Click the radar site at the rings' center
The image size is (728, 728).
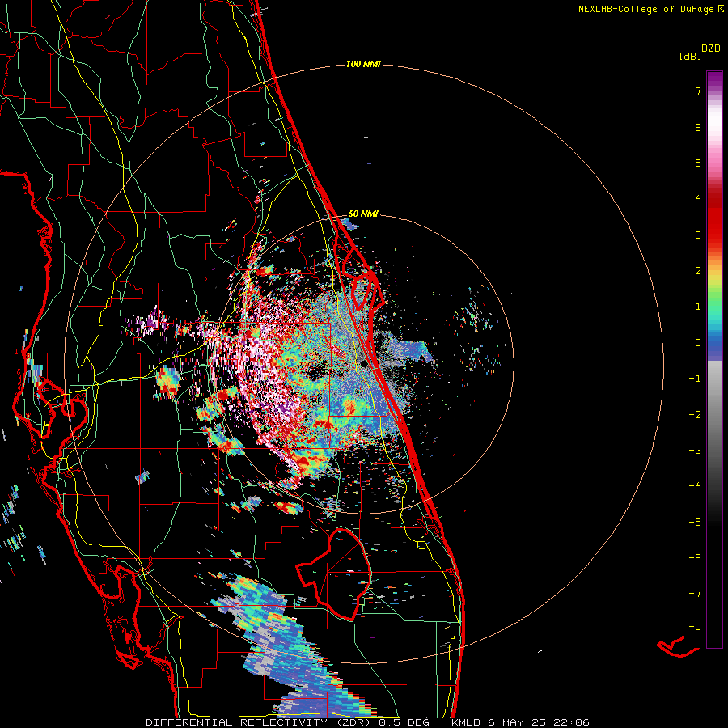pyautogui.click(x=363, y=364)
